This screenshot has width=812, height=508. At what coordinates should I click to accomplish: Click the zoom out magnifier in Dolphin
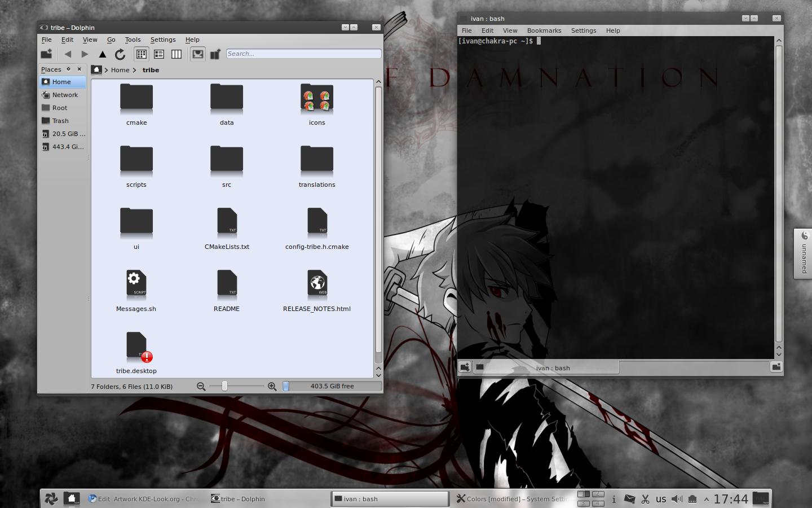point(201,386)
